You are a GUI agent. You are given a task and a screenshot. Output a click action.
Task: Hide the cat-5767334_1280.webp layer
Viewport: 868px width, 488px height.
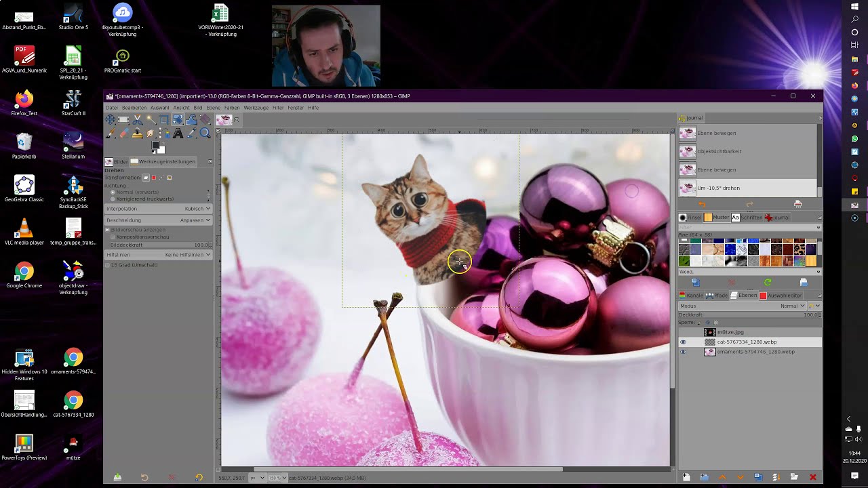coord(684,342)
